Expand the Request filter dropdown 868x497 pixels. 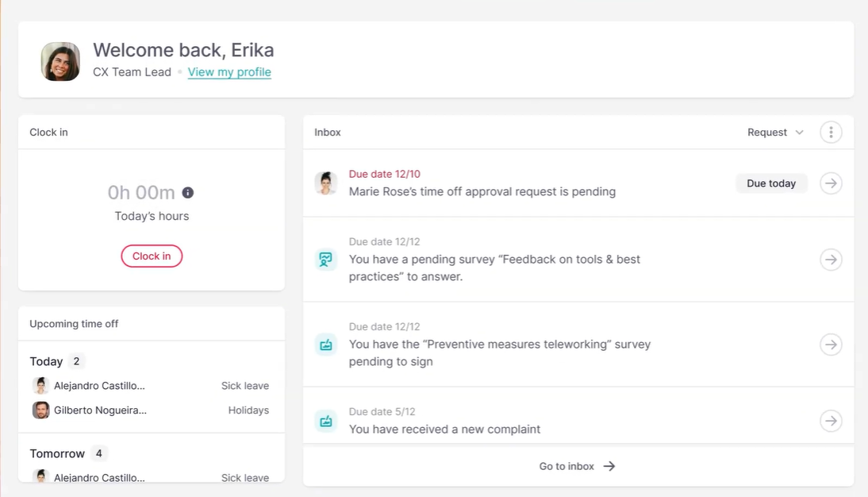(x=775, y=133)
